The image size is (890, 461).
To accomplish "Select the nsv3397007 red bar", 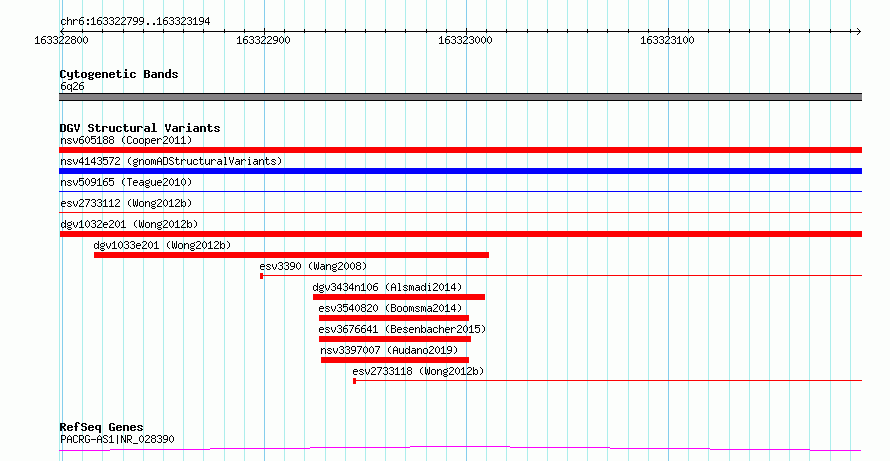I will [395, 360].
